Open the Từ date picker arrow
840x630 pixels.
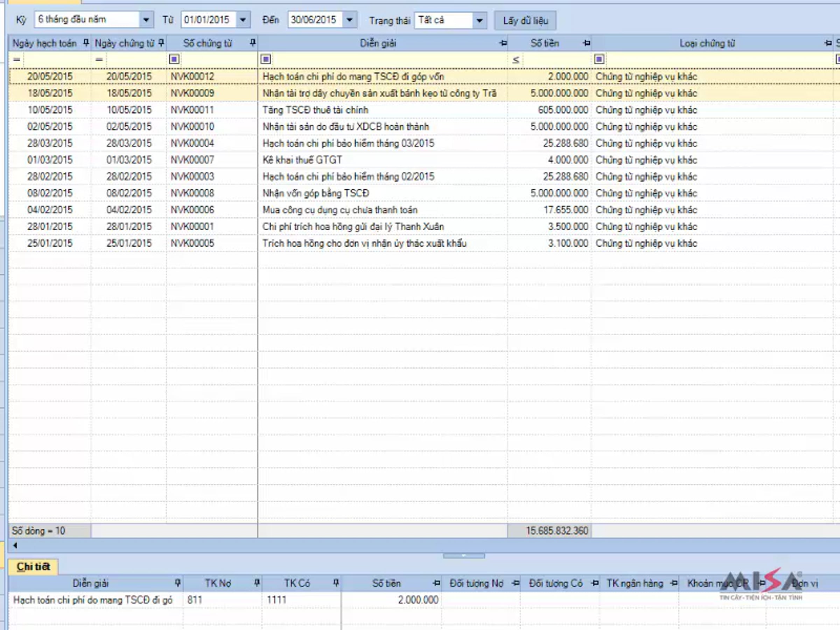(243, 20)
